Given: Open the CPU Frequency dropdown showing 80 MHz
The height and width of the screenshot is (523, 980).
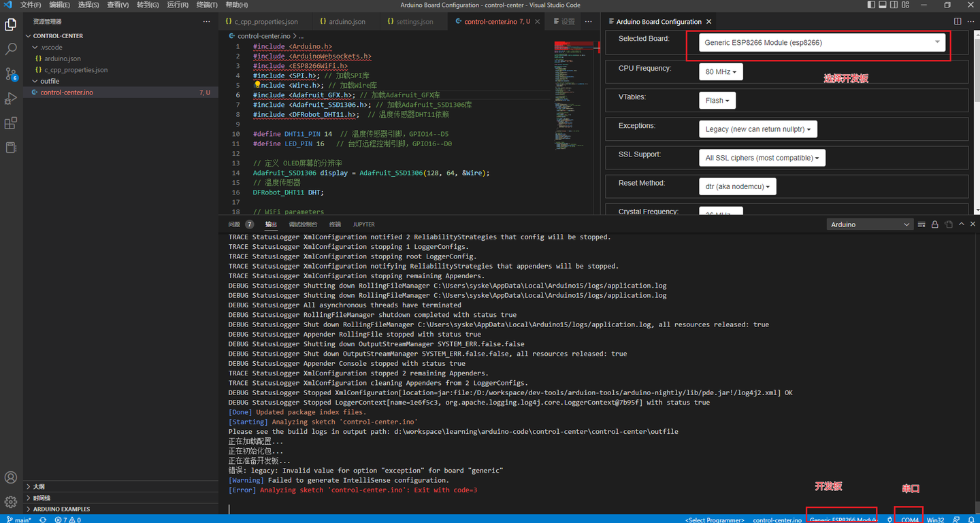Looking at the screenshot, I should coord(720,71).
